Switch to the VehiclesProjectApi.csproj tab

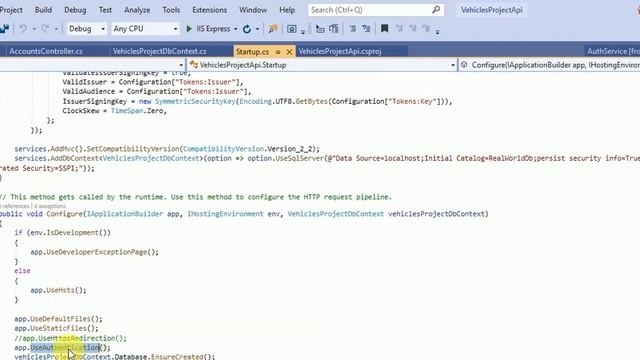point(340,51)
